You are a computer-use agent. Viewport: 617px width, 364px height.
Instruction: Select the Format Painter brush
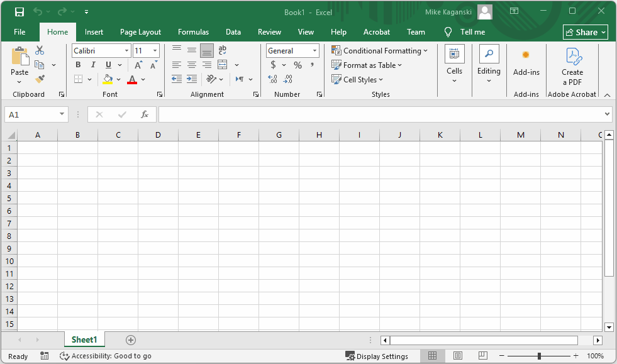point(40,79)
